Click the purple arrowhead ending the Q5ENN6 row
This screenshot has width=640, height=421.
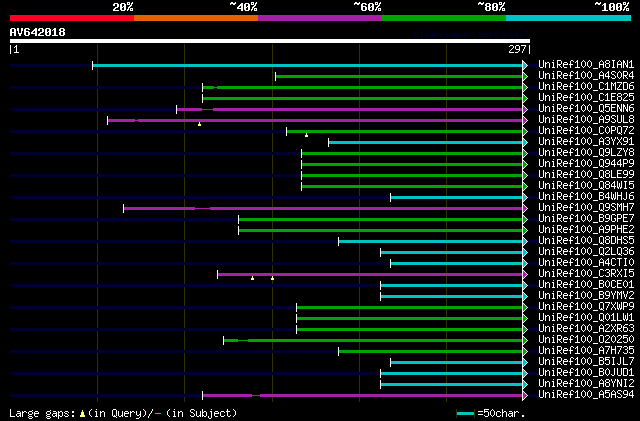point(525,109)
